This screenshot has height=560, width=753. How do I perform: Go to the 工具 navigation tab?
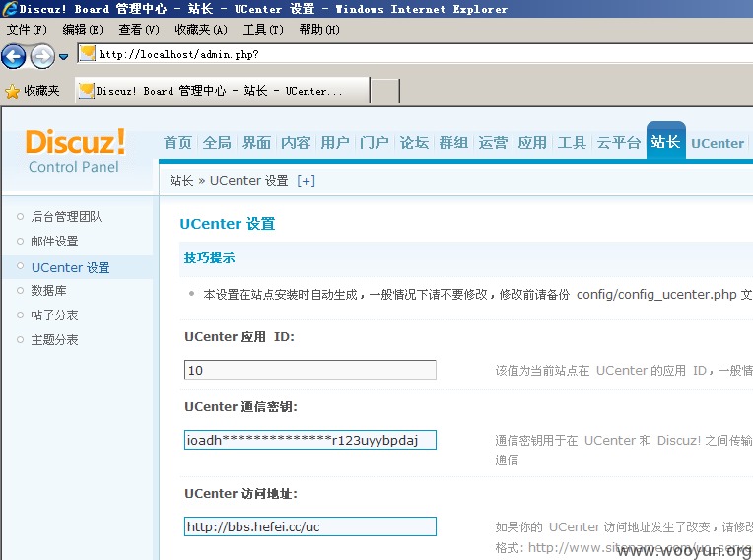pos(572,143)
